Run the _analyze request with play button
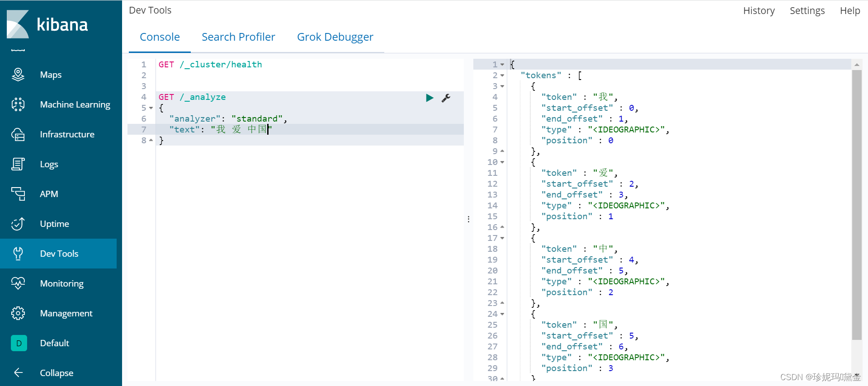Screen dimensions: 868x386 [x=429, y=98]
